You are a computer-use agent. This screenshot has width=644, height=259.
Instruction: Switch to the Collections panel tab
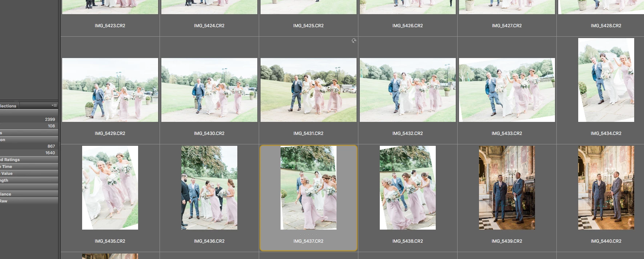(9, 106)
